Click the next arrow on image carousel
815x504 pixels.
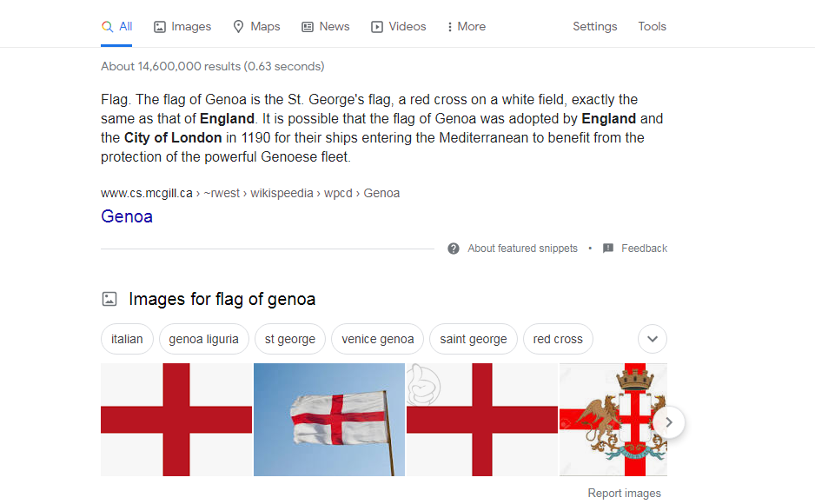click(669, 422)
